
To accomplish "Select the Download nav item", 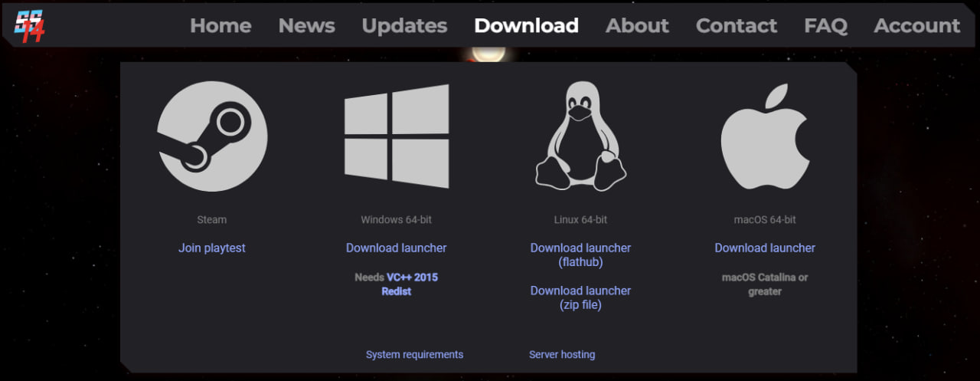I will (x=526, y=25).
